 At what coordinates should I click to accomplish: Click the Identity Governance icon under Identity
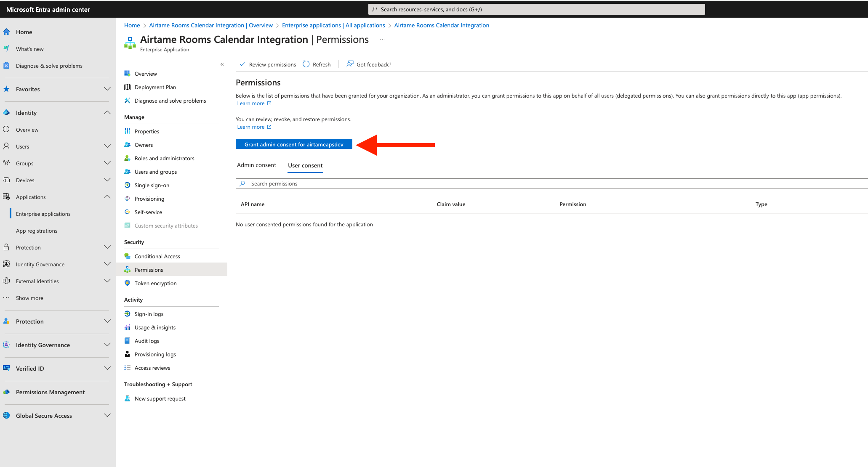pos(6,264)
